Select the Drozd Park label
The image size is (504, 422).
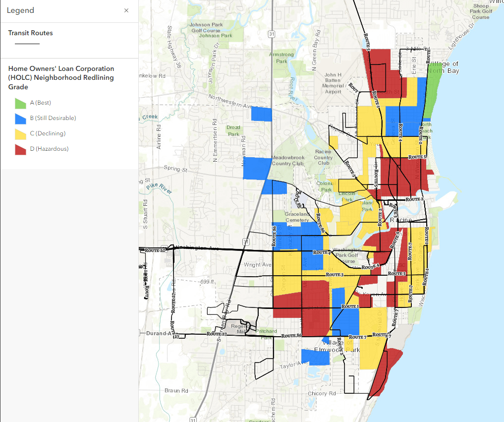tap(233, 130)
